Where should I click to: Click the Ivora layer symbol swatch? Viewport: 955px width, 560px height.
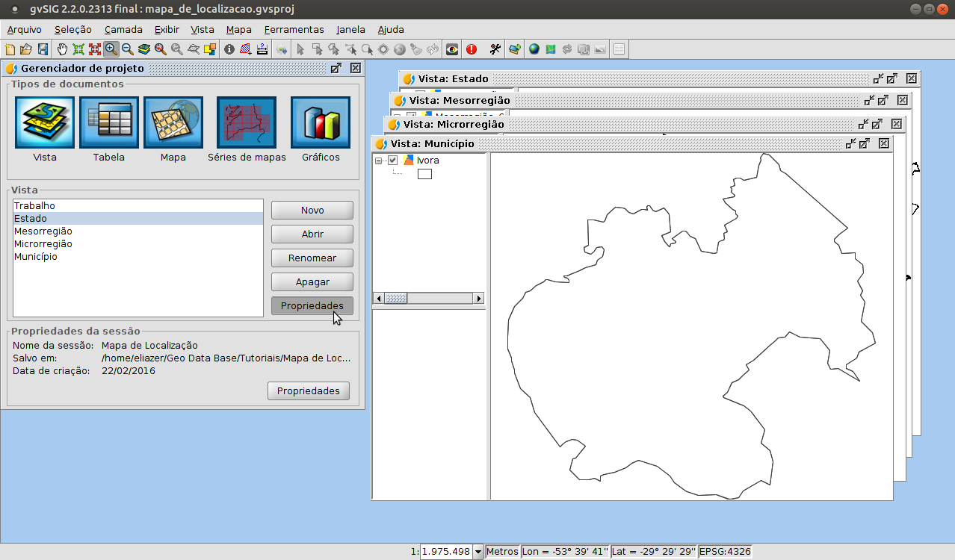pos(424,174)
